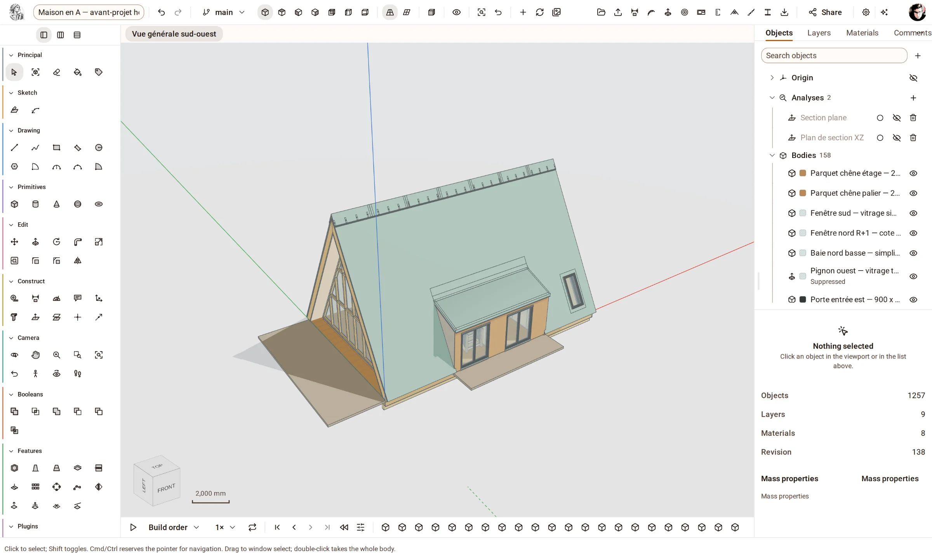The image size is (932, 560).
Task: Select the Zoom magnifier camera tool
Action: point(57,355)
